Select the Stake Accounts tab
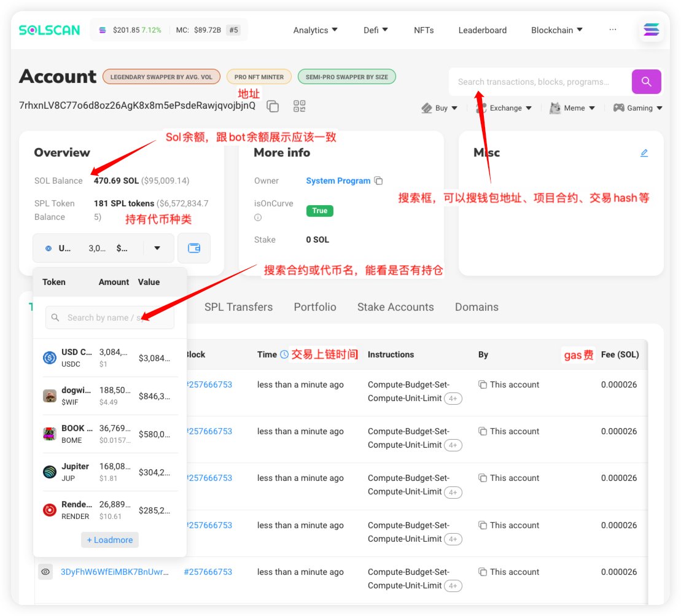 pos(395,306)
